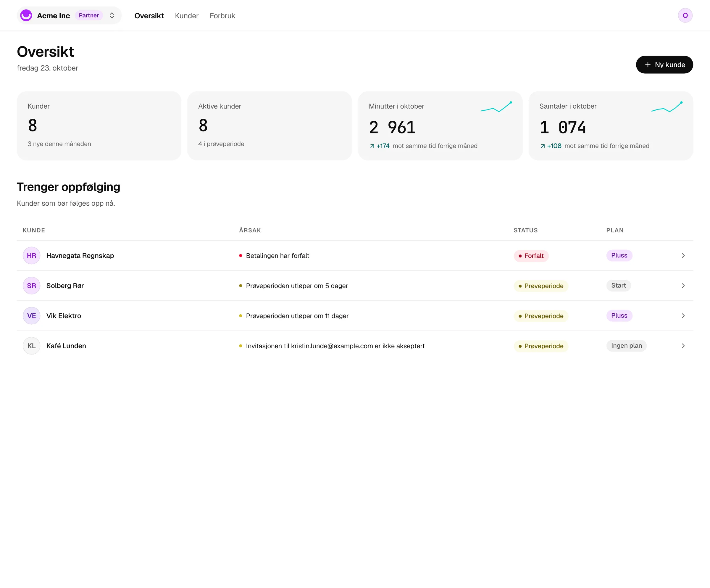Expand the Havnegata Regnskap row chevron
710x588 pixels.
click(x=683, y=256)
